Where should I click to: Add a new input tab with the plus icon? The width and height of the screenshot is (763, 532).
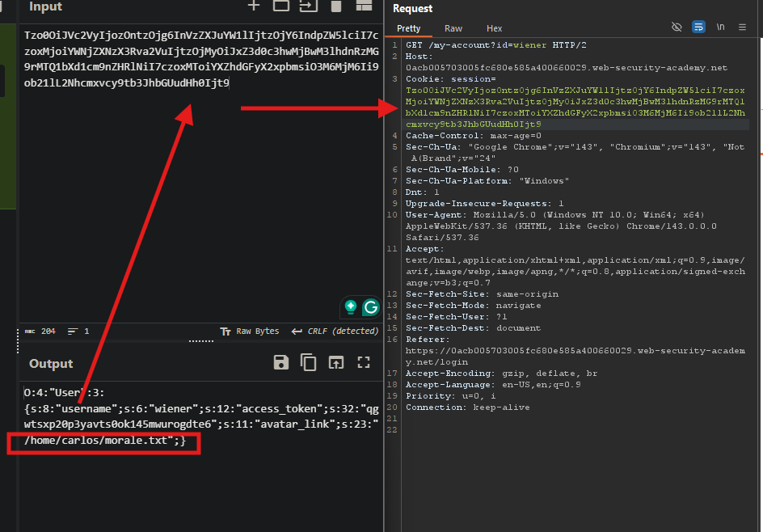pos(254,6)
